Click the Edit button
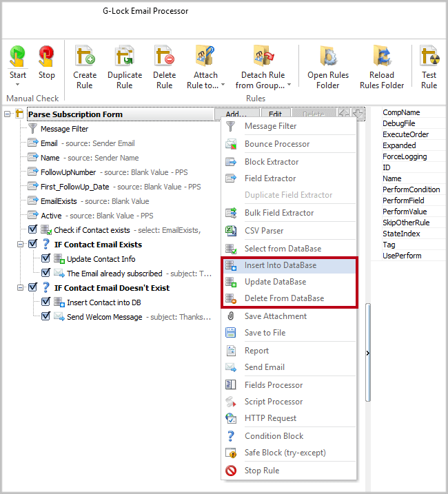The height and width of the screenshot is (494, 448). point(276,114)
